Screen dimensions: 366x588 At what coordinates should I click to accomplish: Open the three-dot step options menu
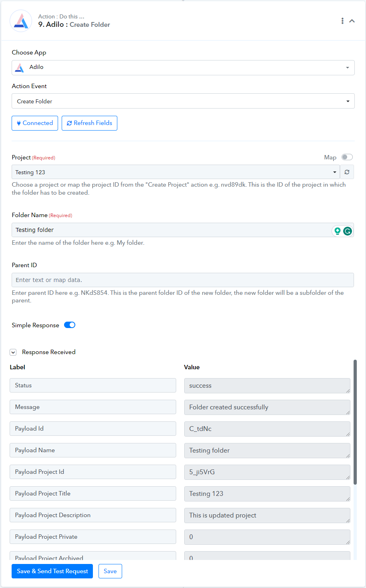click(342, 21)
